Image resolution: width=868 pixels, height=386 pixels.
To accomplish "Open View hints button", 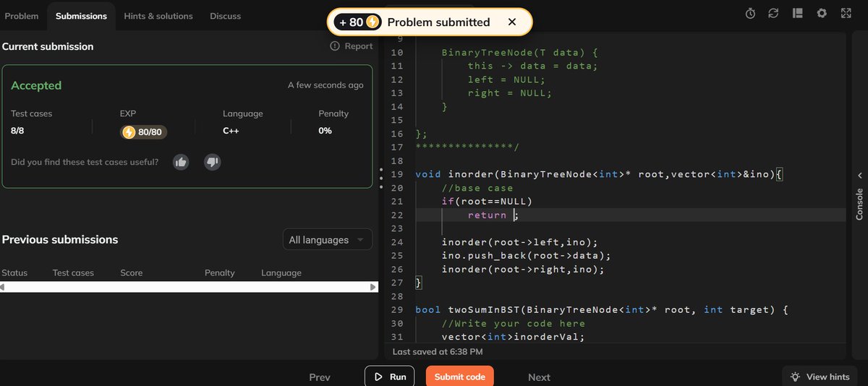I will (820, 377).
